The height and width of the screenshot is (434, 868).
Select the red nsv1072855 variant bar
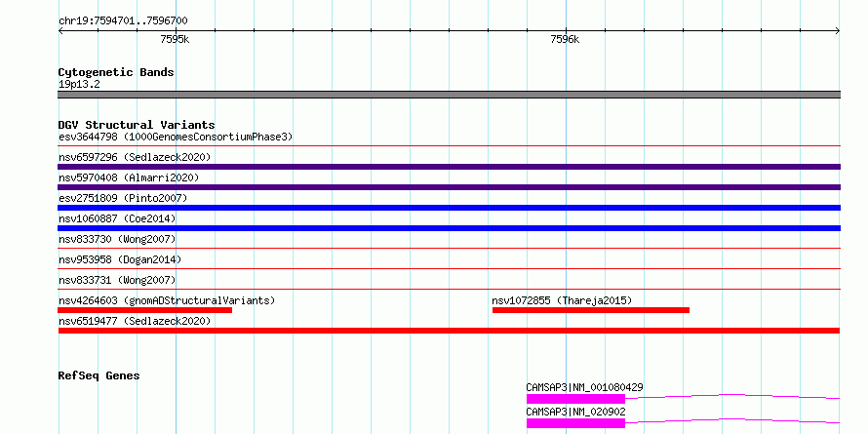point(591,310)
